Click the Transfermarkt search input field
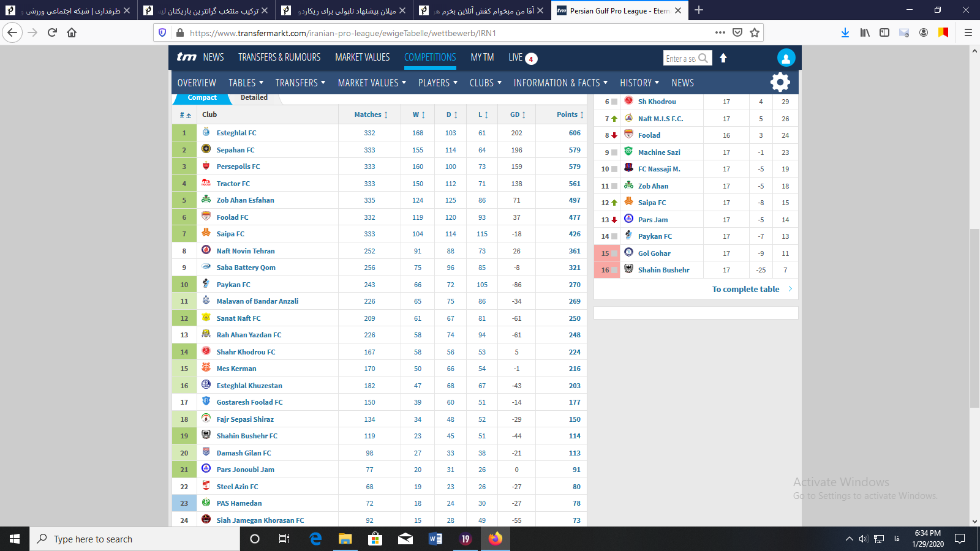 pos(680,58)
